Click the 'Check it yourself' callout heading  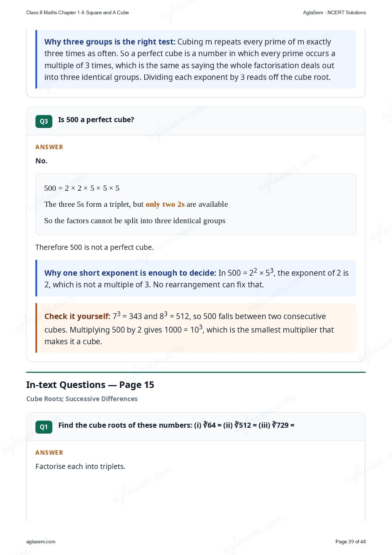click(77, 316)
